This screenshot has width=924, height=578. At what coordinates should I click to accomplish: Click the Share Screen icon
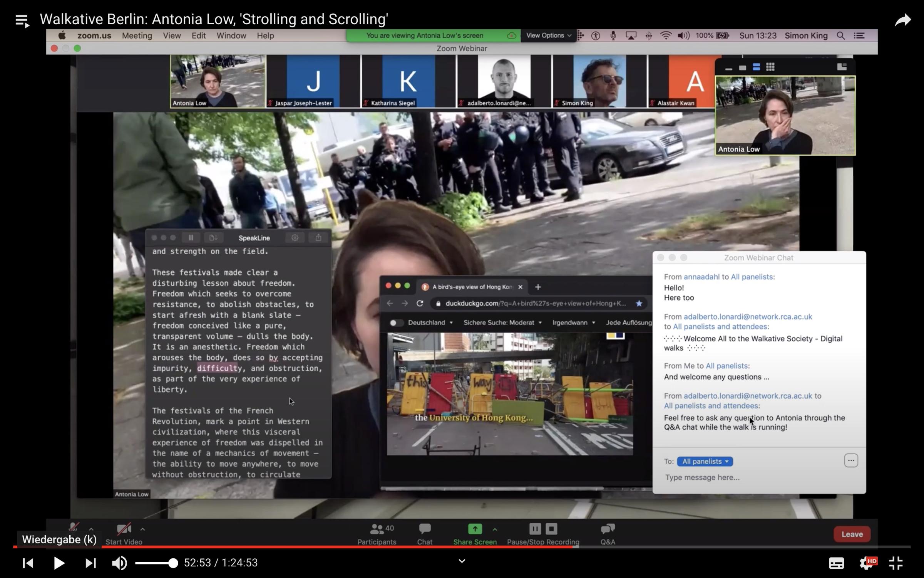click(475, 529)
